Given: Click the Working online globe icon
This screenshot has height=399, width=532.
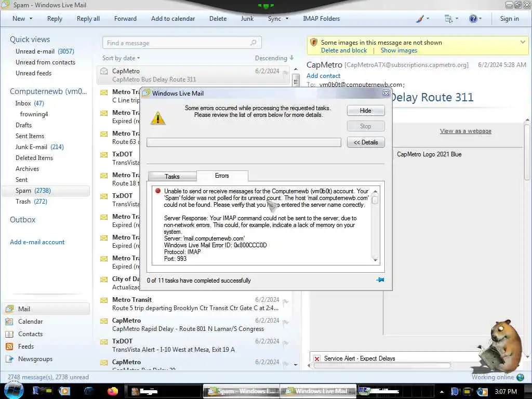Looking at the screenshot, I should point(520,377).
